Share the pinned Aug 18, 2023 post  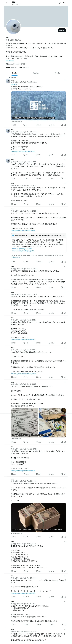(x=65, y=125)
